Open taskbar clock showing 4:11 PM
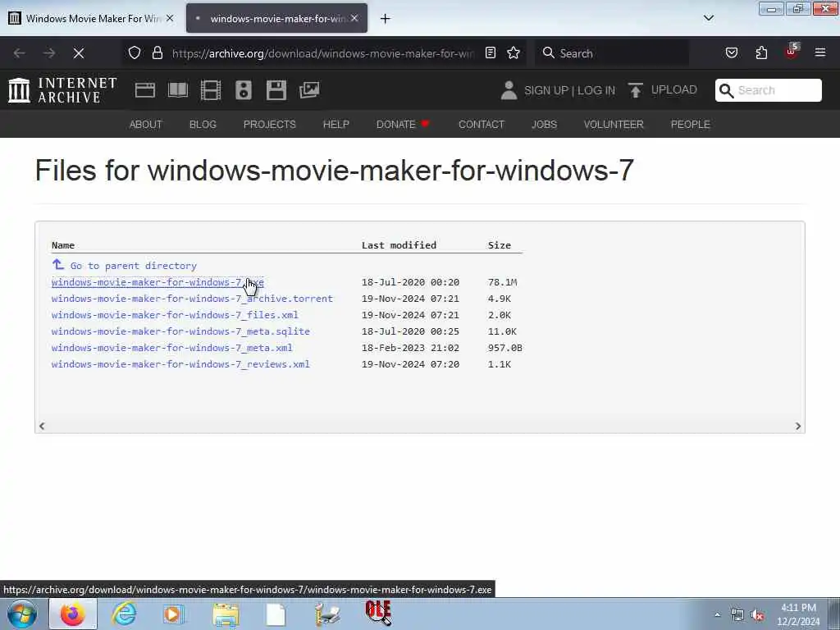Viewport: 840px width, 630px height. (798, 614)
